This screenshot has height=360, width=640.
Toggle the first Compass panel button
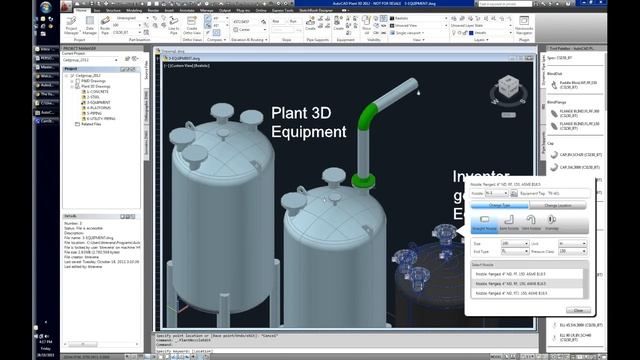[208, 18]
